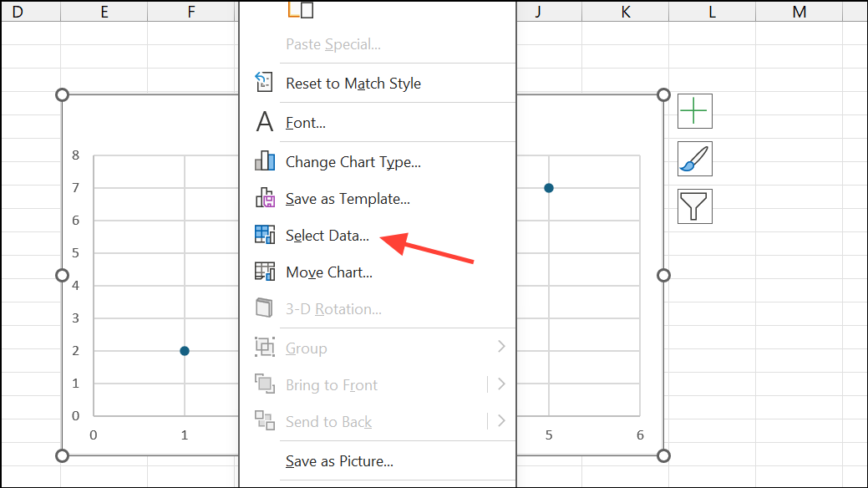Choose Select Data... from context menu
The height and width of the screenshot is (488, 868).
pyautogui.click(x=327, y=236)
